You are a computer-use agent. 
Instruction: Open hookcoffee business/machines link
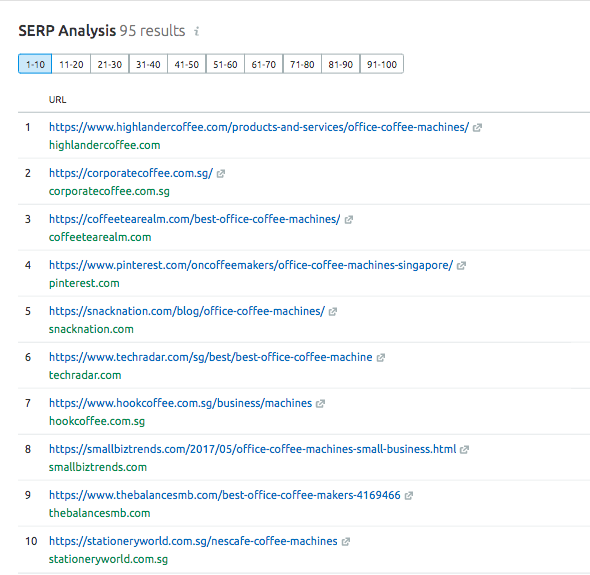coord(180,403)
